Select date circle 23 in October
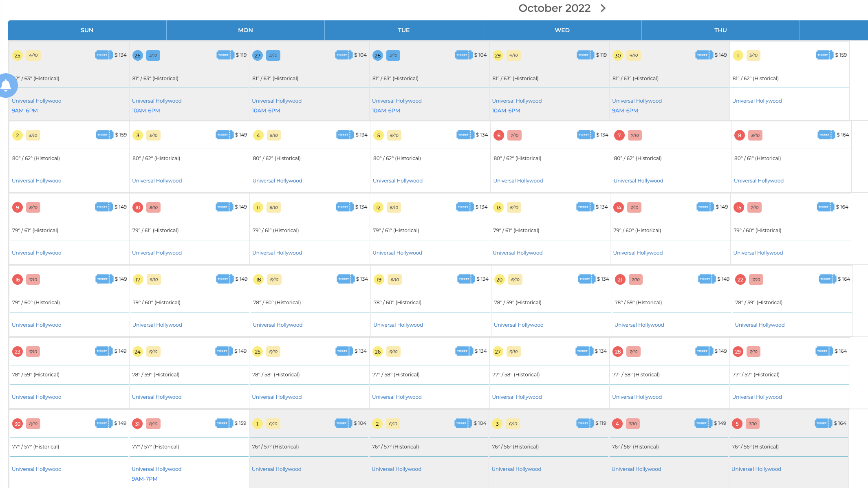Image resolution: width=868 pixels, height=488 pixels. (18, 352)
